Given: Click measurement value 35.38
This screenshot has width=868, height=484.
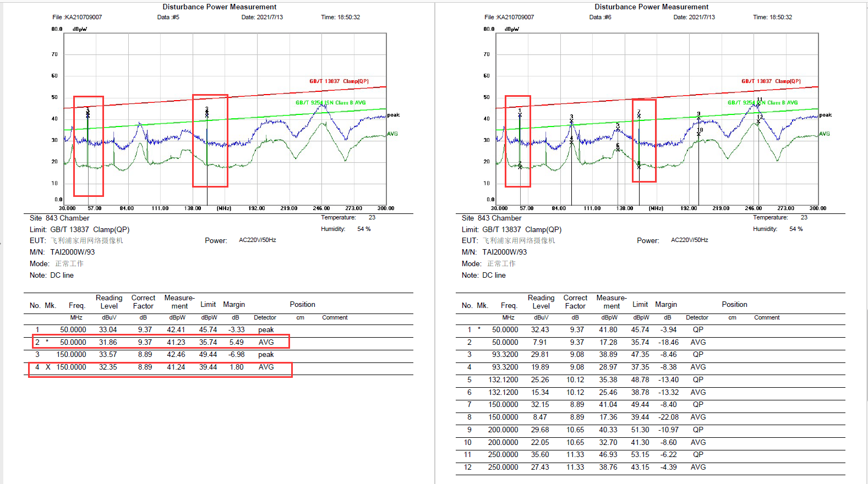Looking at the screenshot, I should tap(608, 380).
